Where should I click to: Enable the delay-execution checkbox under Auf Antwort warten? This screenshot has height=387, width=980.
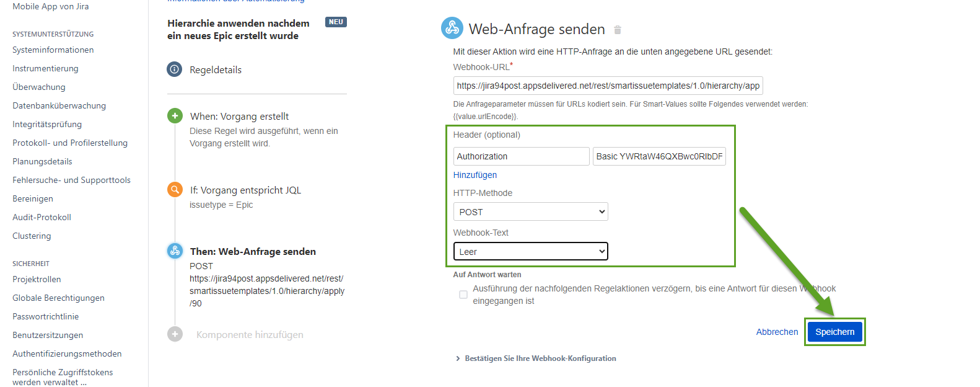coord(463,295)
